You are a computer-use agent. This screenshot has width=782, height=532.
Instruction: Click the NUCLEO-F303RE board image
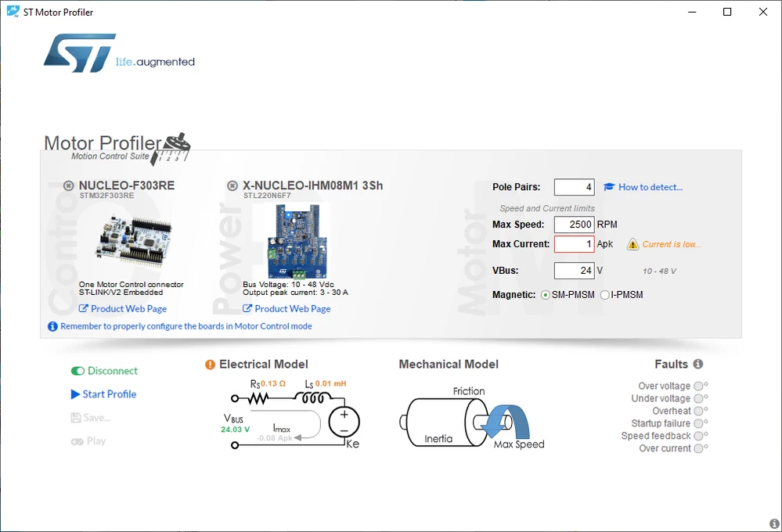[x=133, y=242]
